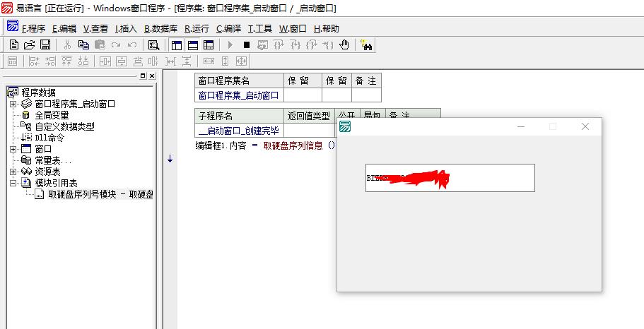This screenshot has height=329, width=644.
Task: Select the 取硬盘序列号模块 tree entry
Action: point(100,194)
